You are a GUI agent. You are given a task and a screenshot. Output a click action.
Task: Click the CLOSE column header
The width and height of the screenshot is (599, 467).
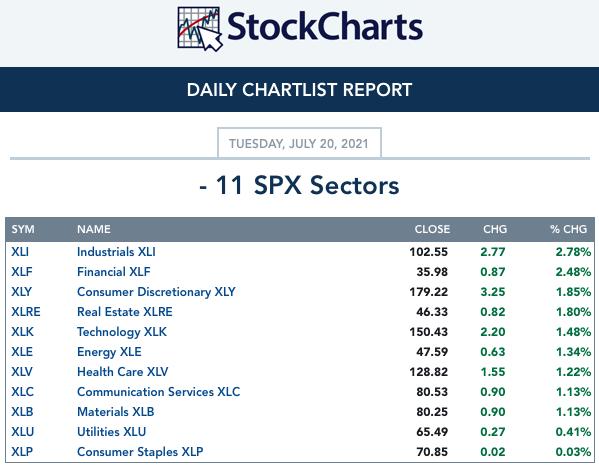432,229
